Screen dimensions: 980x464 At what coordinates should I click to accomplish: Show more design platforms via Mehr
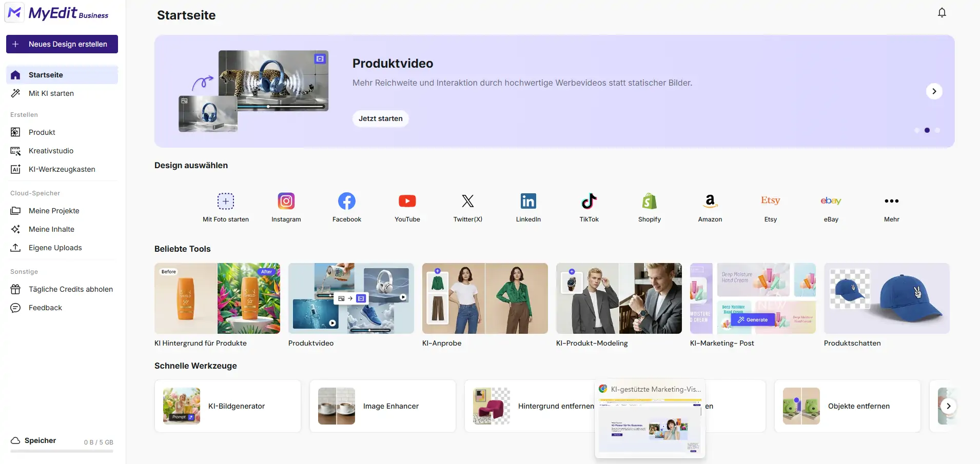coord(892,201)
